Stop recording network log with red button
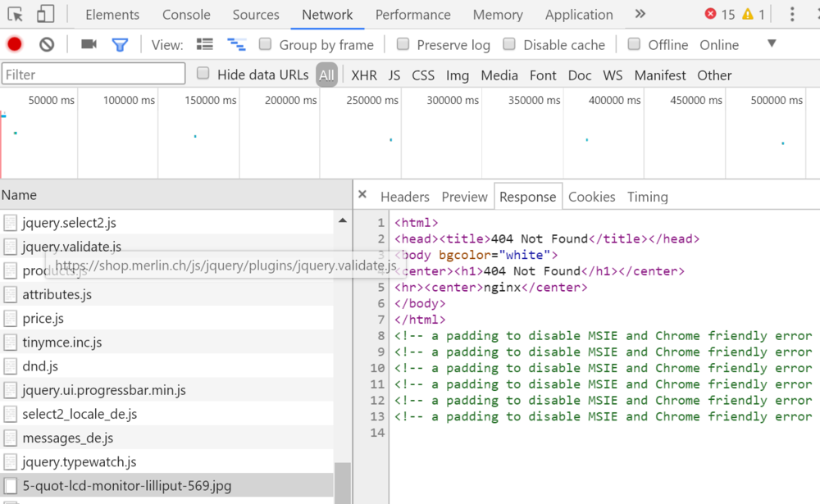Screen dimensions: 820x504 tap(15, 44)
